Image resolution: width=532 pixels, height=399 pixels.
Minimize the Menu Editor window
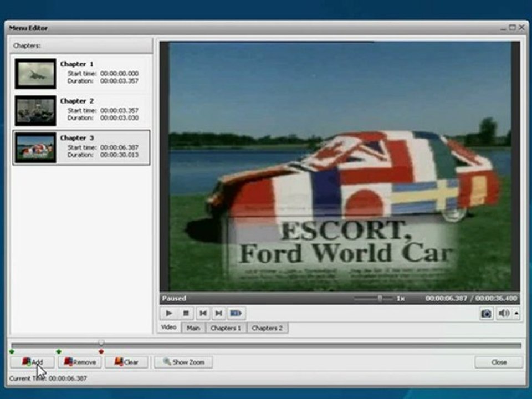[x=504, y=28]
